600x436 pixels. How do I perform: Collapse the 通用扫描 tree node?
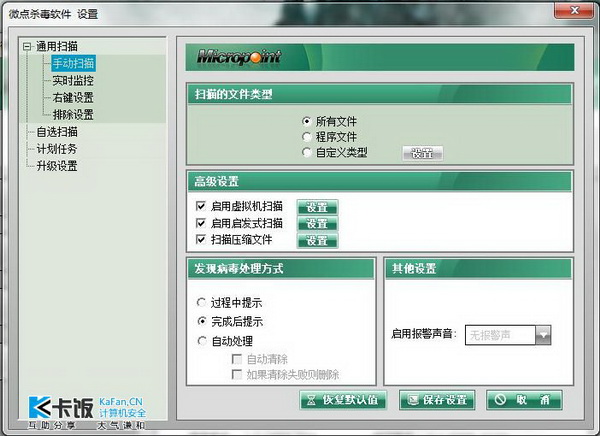point(27,46)
